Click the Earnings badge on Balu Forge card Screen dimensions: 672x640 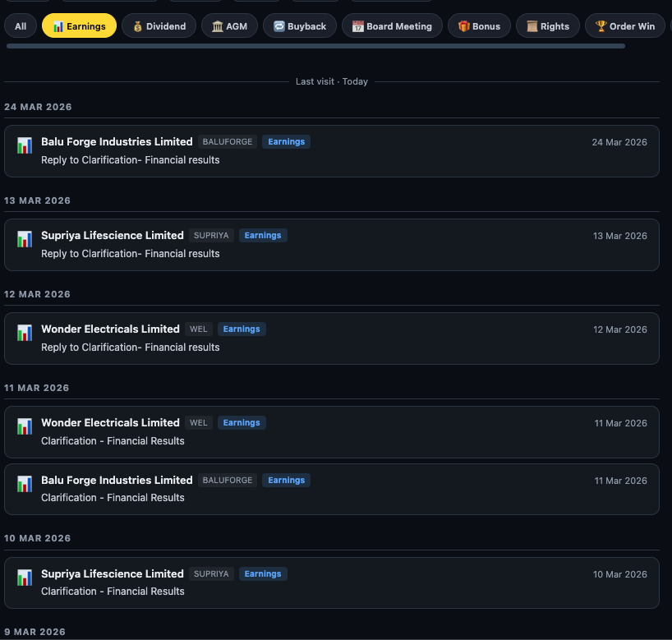pos(286,141)
